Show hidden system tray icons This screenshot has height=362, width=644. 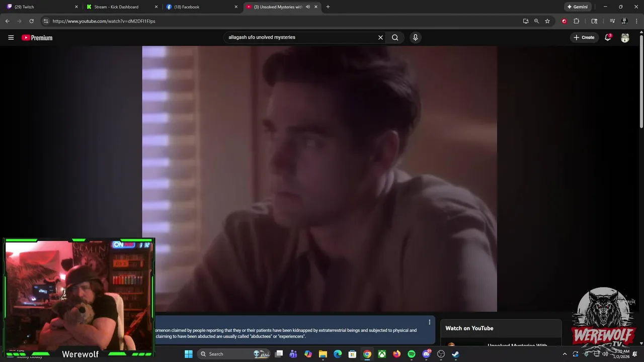point(565,354)
